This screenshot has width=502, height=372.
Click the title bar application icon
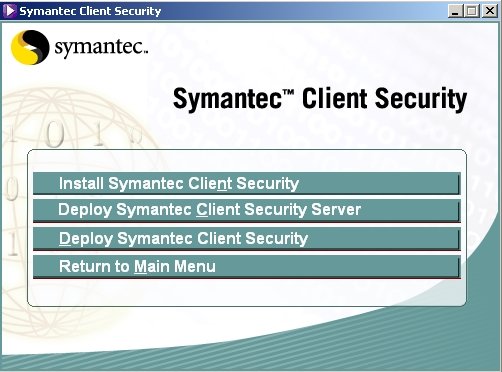pyautogui.click(x=9, y=11)
